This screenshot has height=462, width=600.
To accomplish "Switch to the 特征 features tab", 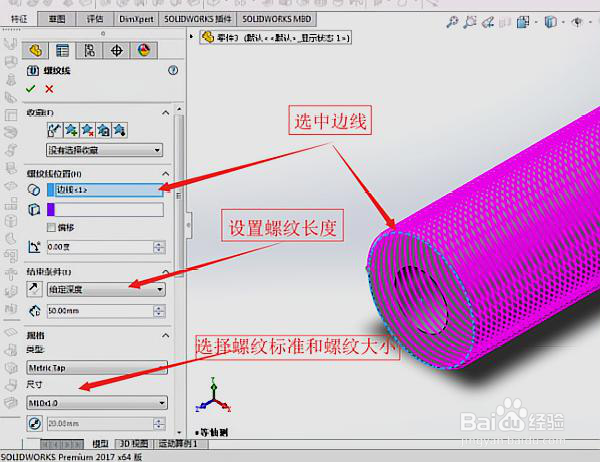I will 19,19.
